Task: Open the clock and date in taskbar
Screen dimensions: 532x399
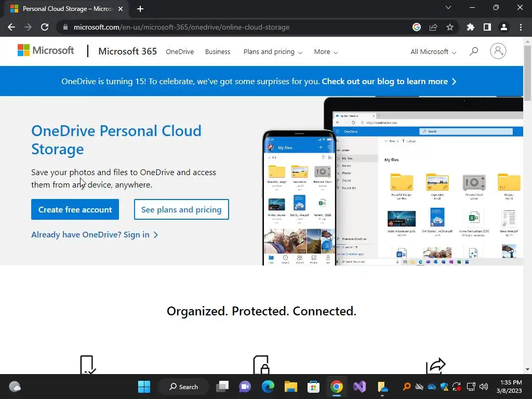Action: click(509, 387)
